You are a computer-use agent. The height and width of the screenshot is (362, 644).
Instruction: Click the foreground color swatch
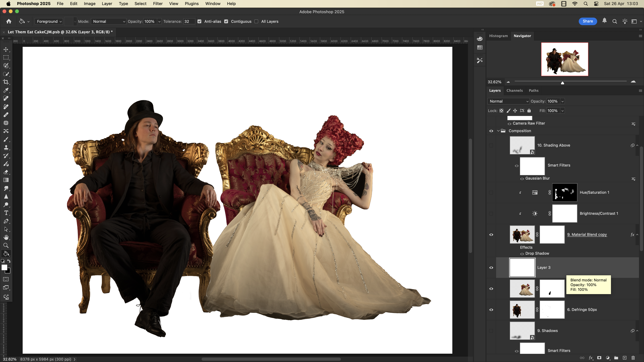[4, 267]
